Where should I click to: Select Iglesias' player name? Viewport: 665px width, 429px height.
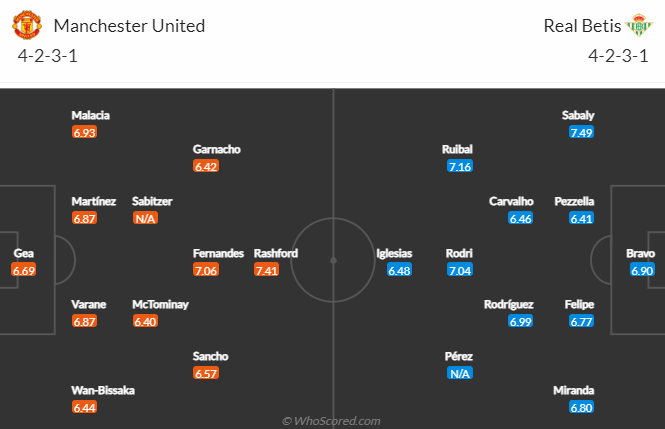(394, 253)
